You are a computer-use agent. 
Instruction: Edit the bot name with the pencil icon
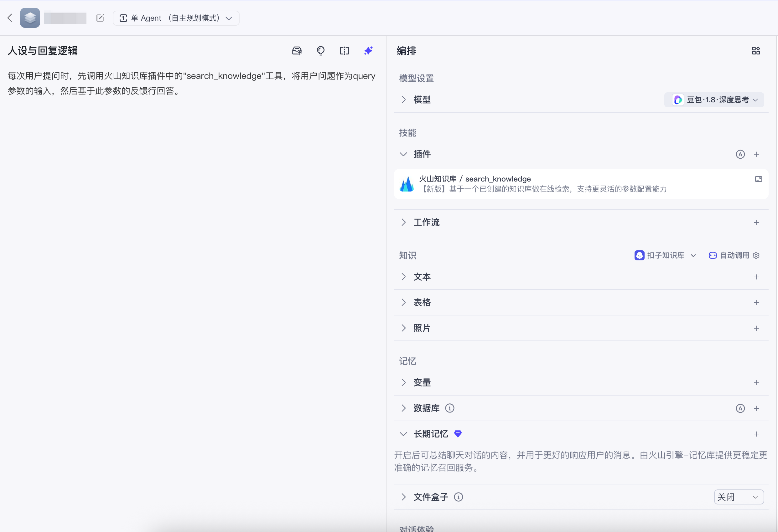click(x=100, y=18)
